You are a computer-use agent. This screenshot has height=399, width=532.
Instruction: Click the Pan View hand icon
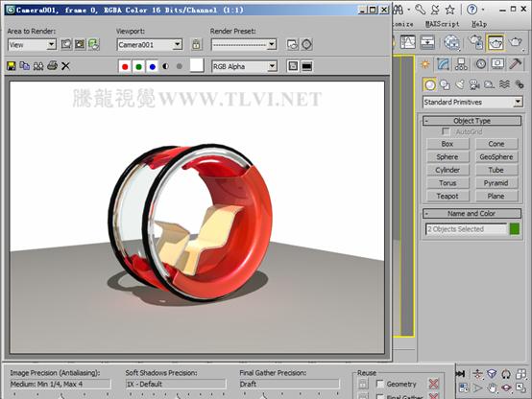click(x=492, y=387)
